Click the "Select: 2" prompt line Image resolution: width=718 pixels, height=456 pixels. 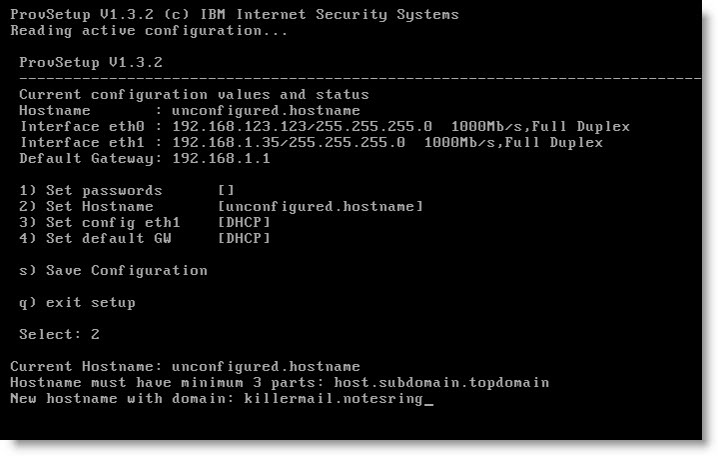[59, 335]
